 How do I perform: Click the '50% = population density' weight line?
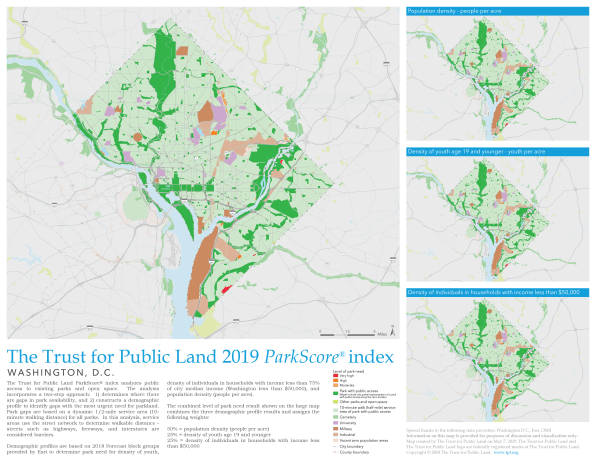(x=218, y=429)
